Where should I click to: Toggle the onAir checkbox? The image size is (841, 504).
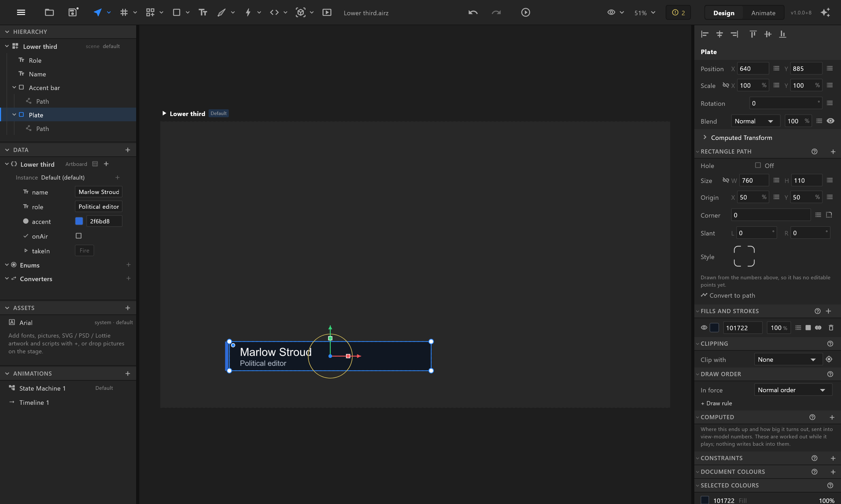(79, 236)
